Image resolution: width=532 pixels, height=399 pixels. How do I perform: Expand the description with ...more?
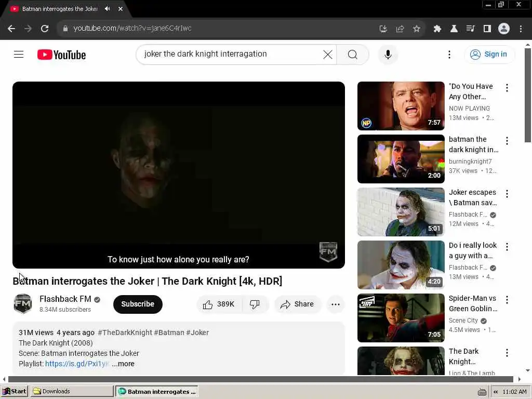coord(123,364)
